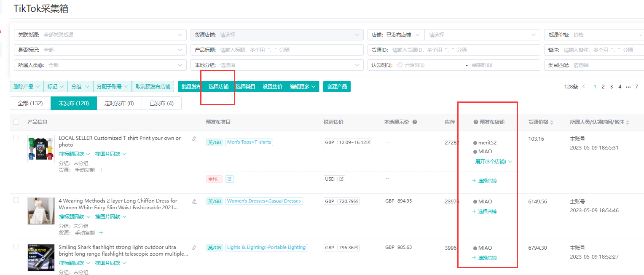Image resolution: width=644 pixels, height=275 pixels.
Task: Click the 创建产品 button
Action: (337, 87)
